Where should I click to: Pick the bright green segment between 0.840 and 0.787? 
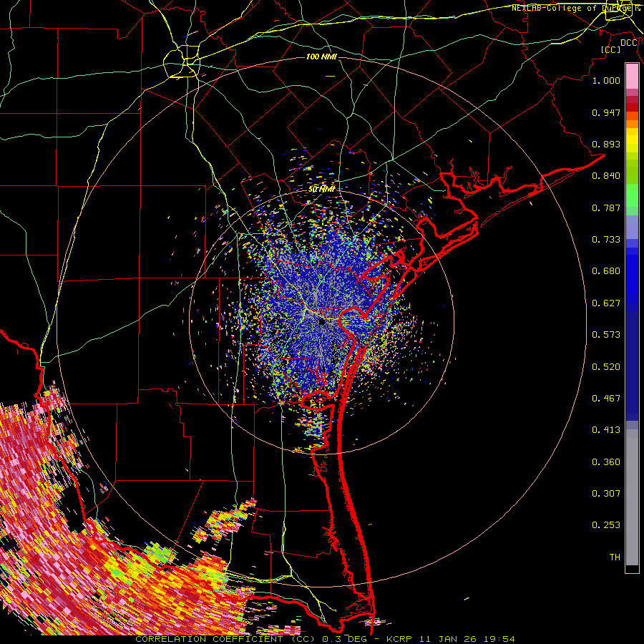click(x=632, y=195)
